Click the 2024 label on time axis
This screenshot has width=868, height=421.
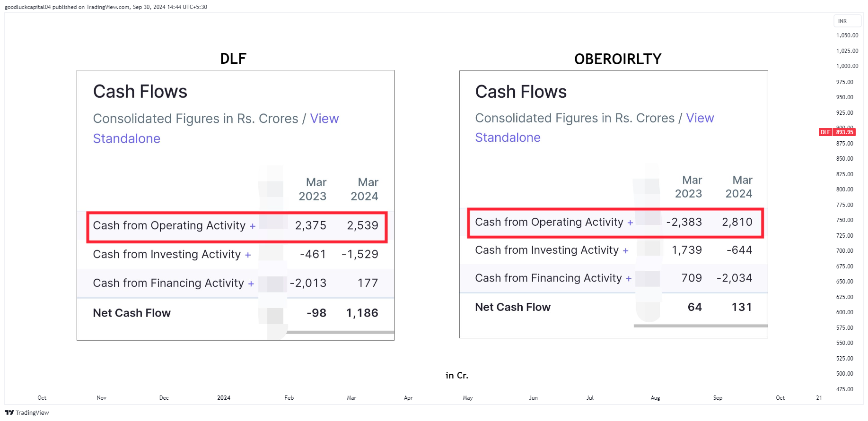(x=224, y=398)
